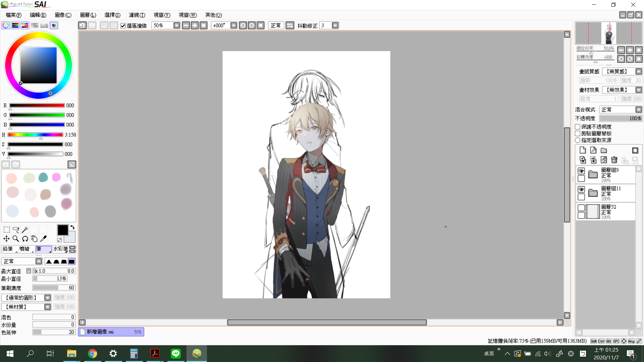
Task: Select the 筆 brush tool
Action: (44, 249)
